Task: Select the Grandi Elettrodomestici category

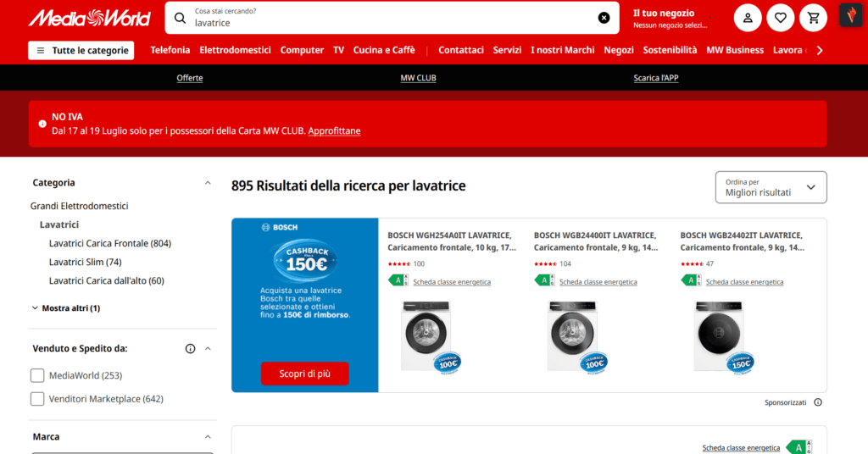Action: [x=79, y=207]
